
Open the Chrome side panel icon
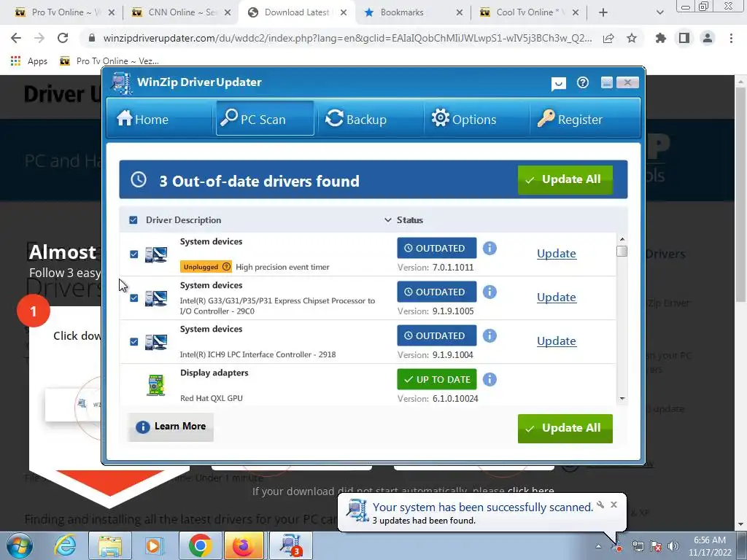point(684,38)
